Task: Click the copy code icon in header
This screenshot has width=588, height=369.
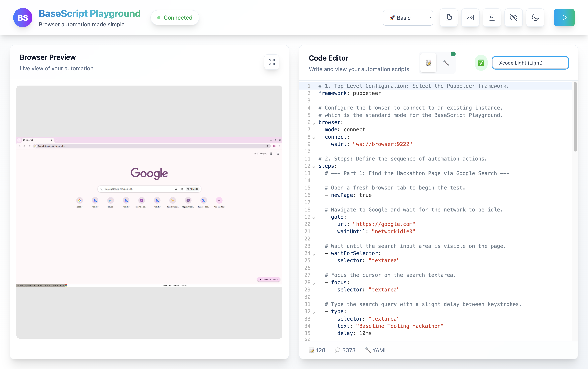Action: point(449,18)
